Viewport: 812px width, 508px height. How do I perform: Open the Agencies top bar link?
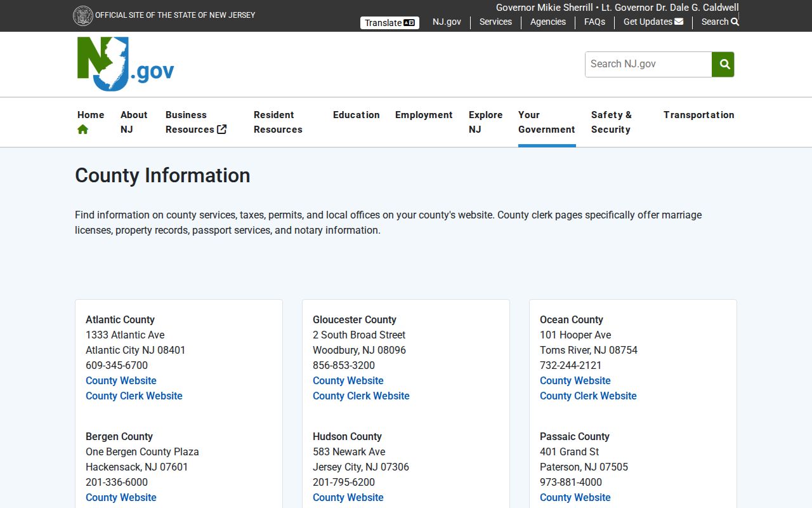548,22
